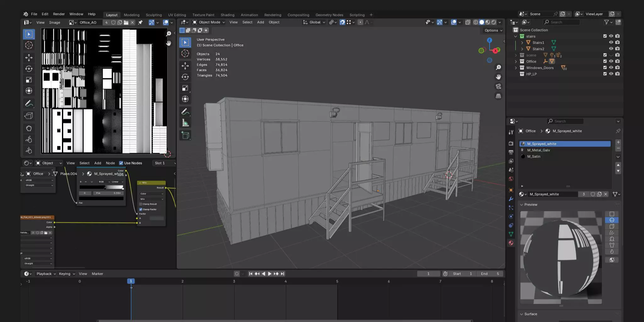The image size is (644, 322).
Task: Open the Material properties tab
Action: click(x=511, y=243)
